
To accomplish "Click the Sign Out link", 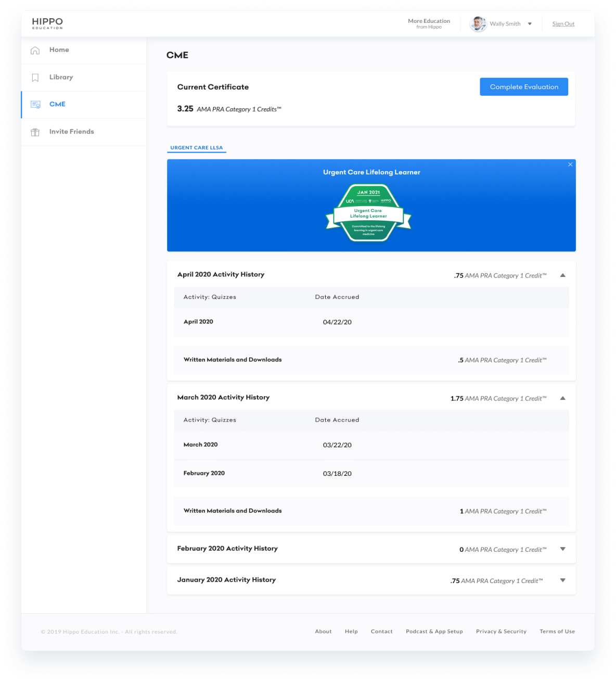I will (563, 24).
